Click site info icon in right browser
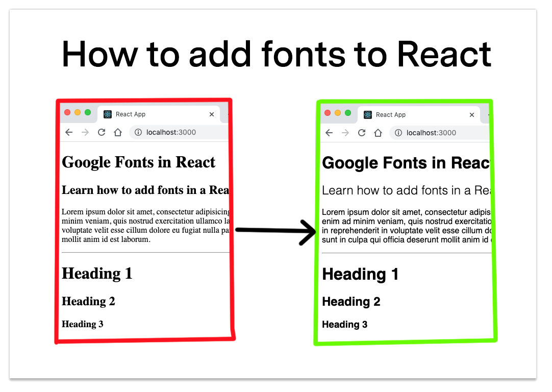This screenshot has width=552, height=392. click(x=398, y=133)
